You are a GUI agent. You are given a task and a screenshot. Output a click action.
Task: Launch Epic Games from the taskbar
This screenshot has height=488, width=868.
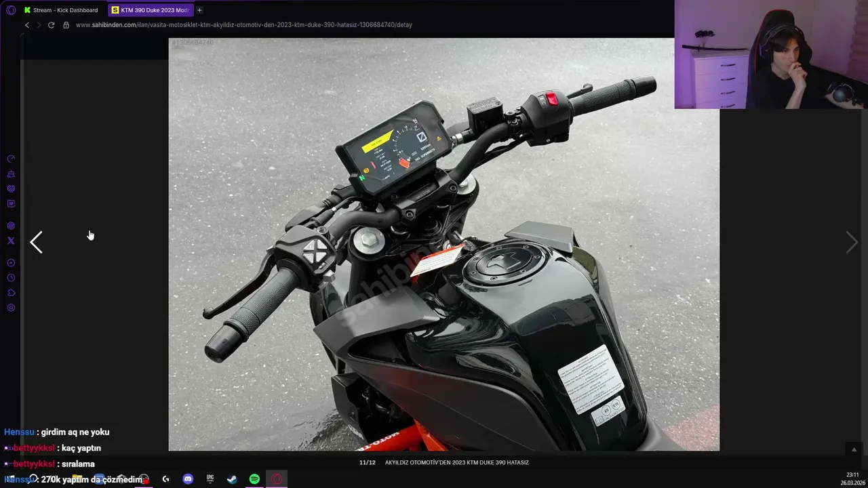(210, 479)
